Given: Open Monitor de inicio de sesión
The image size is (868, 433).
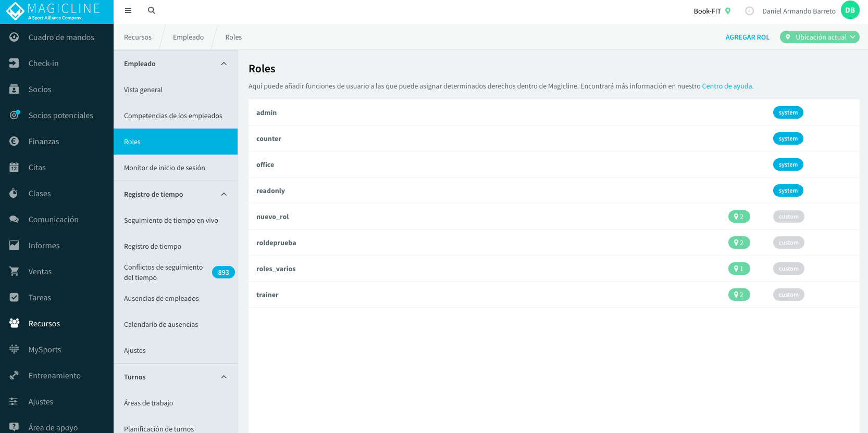Looking at the screenshot, I should point(176,168).
